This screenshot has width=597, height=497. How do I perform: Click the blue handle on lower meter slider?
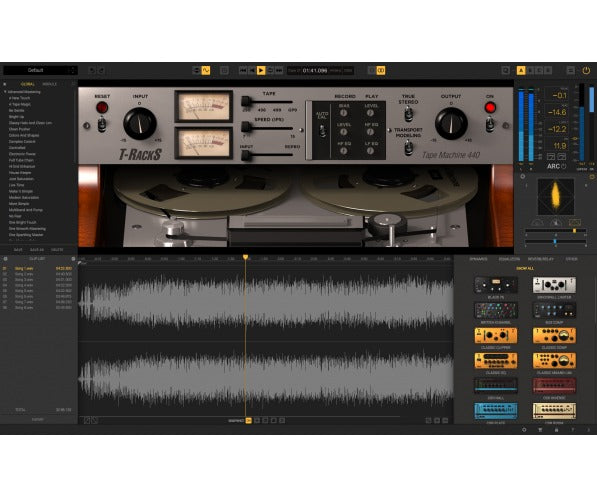[555, 241]
